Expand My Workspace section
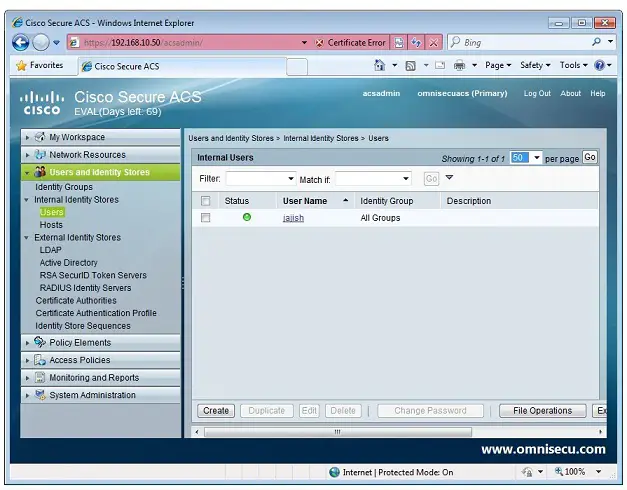The width and height of the screenshot is (627, 490). (x=28, y=137)
